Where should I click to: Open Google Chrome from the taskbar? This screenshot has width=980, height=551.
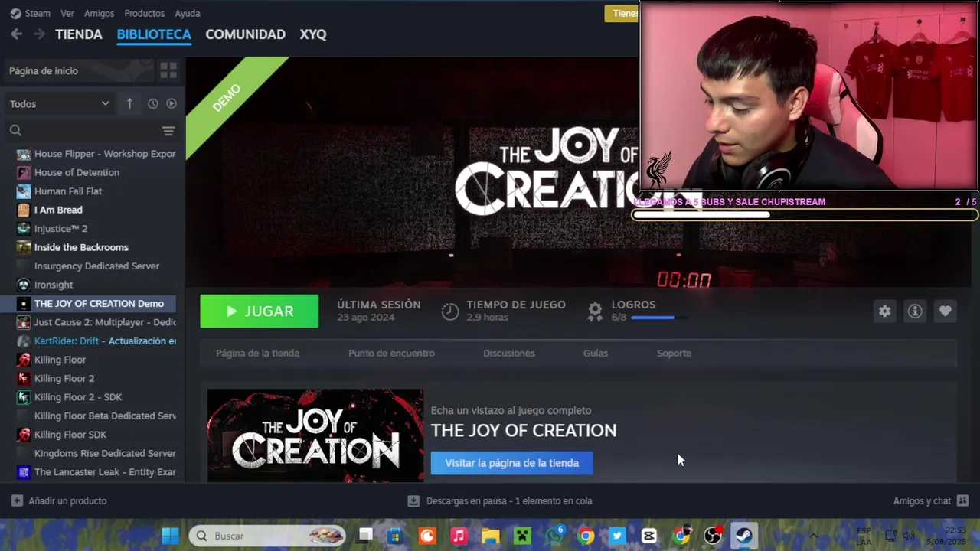[x=586, y=536]
